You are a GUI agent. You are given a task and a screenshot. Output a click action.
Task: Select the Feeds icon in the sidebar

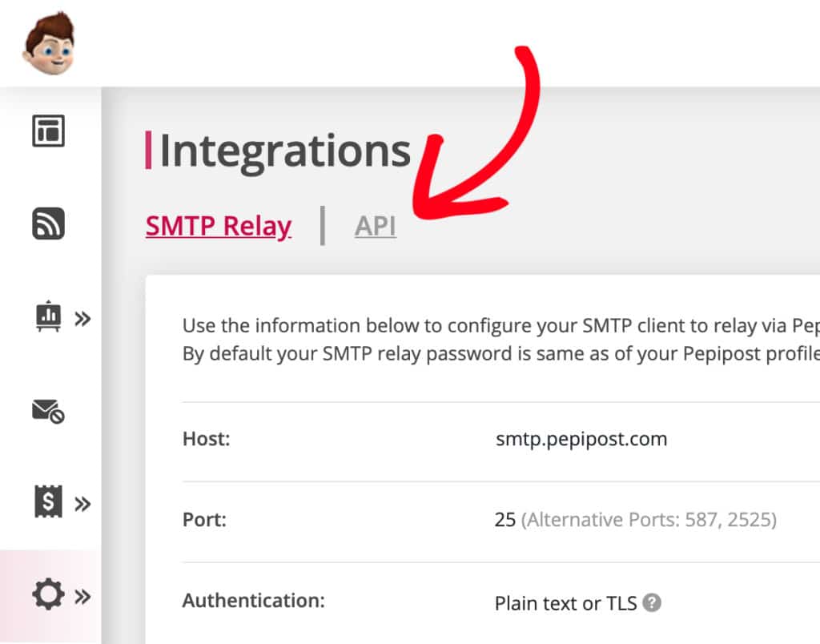(48, 223)
